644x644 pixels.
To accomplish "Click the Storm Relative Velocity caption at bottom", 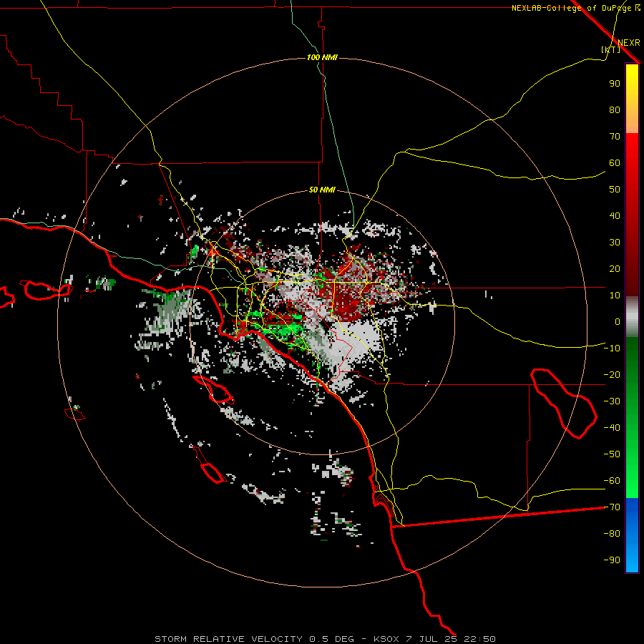I will click(x=326, y=639).
